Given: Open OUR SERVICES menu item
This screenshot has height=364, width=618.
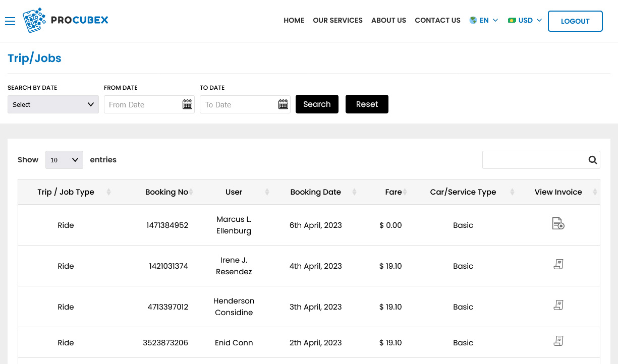Looking at the screenshot, I should (x=338, y=21).
